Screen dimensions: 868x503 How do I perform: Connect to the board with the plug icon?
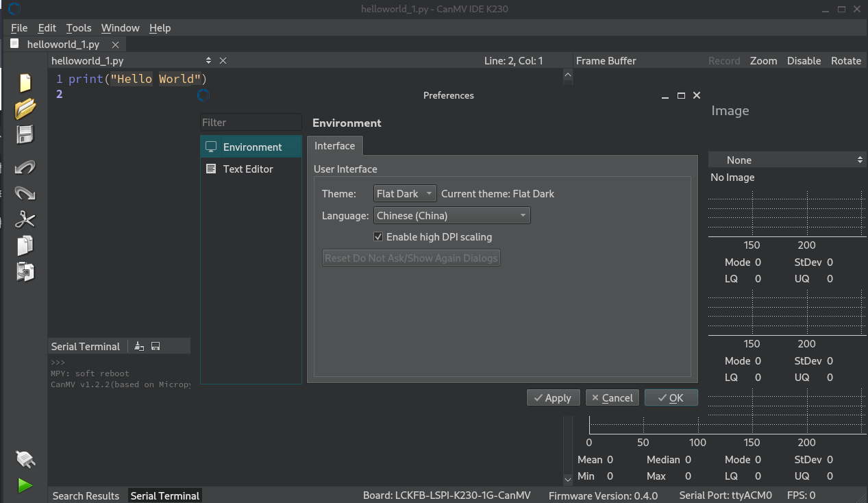[25, 459]
